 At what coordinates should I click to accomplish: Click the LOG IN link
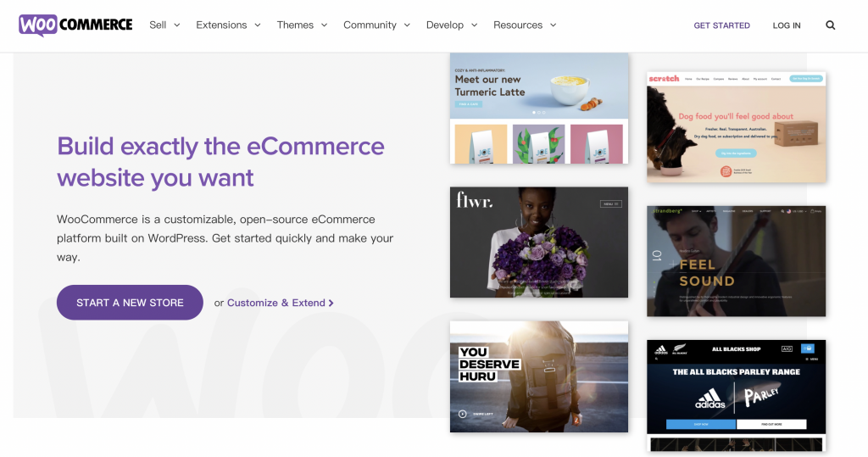787,25
